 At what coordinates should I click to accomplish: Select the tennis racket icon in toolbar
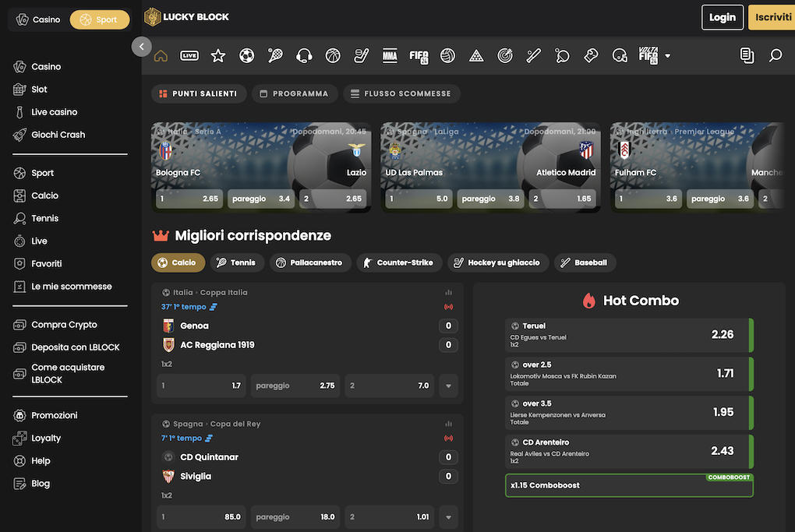pos(275,56)
